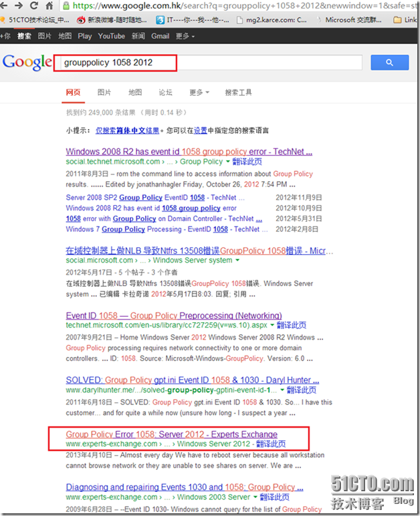Open dropdown arrow after technet cc727259 URL
The height and width of the screenshot is (516, 420).
pos(272,325)
